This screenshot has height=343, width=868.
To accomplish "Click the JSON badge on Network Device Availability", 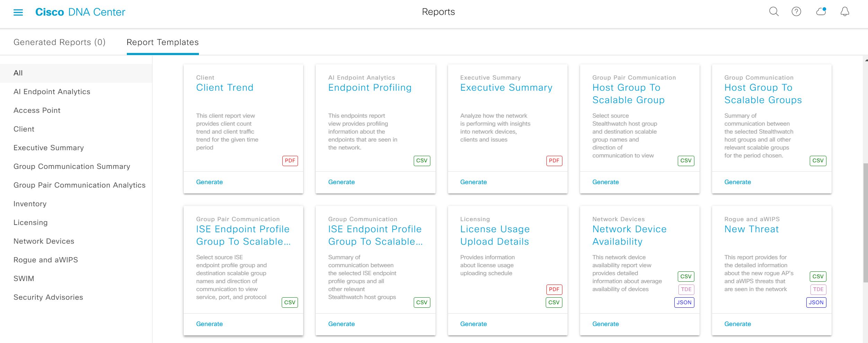I will click(684, 302).
